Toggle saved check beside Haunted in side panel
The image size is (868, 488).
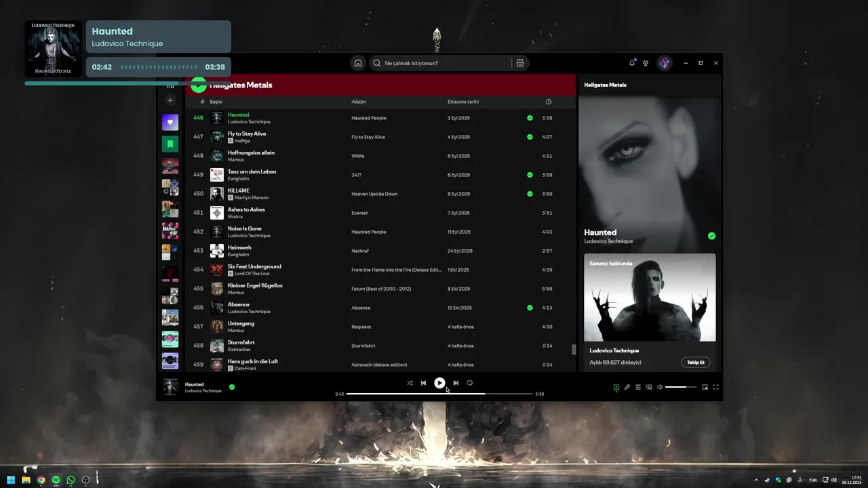711,236
